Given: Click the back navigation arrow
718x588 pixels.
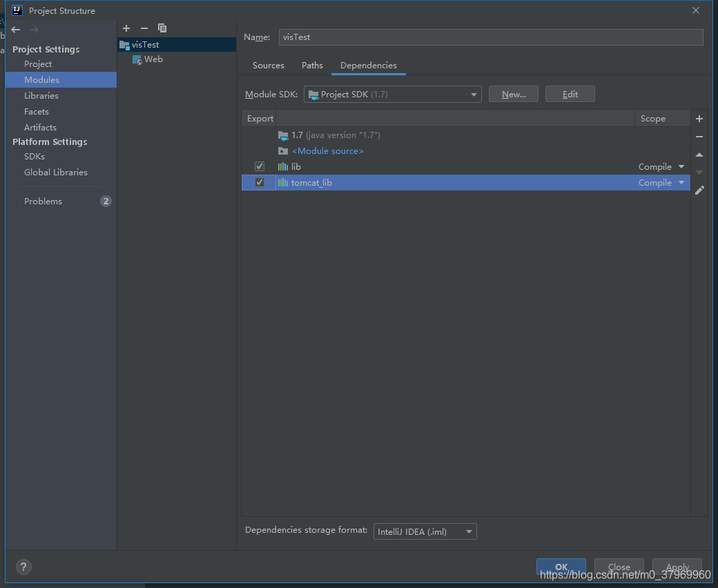Looking at the screenshot, I should (x=16, y=30).
